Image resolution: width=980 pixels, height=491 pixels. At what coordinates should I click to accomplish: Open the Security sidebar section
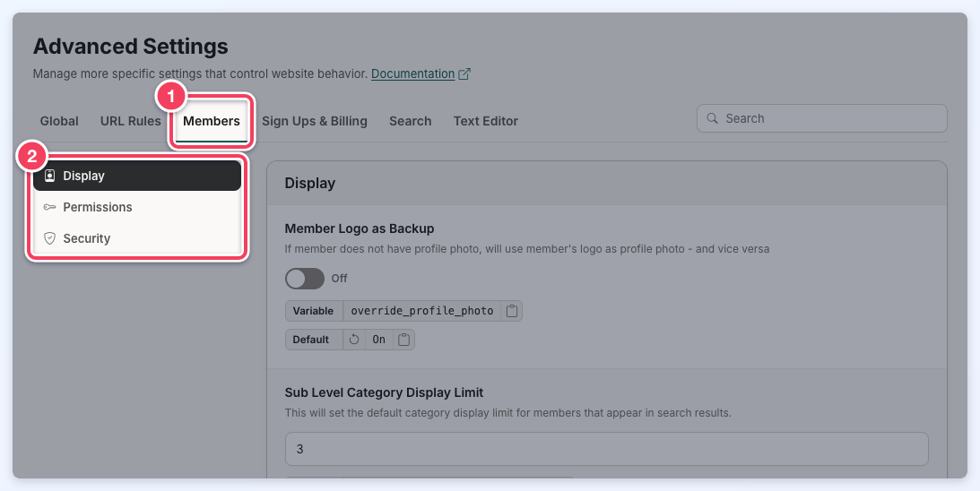coord(137,238)
